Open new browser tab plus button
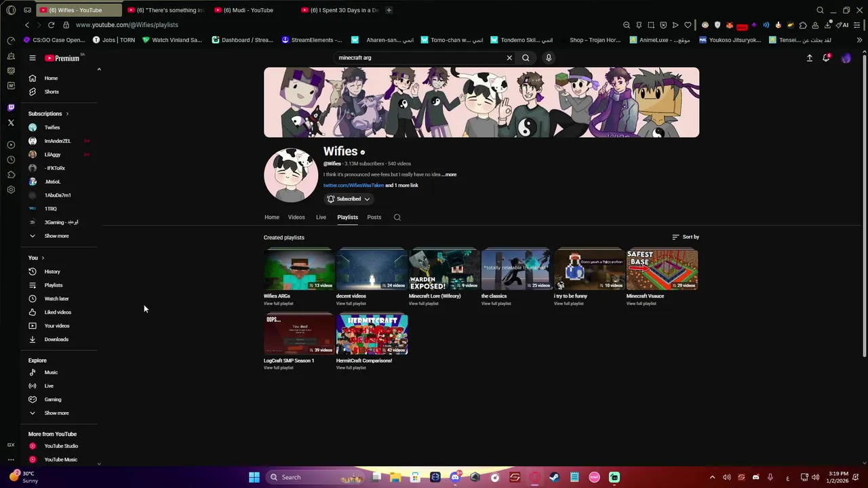 pyautogui.click(x=389, y=10)
